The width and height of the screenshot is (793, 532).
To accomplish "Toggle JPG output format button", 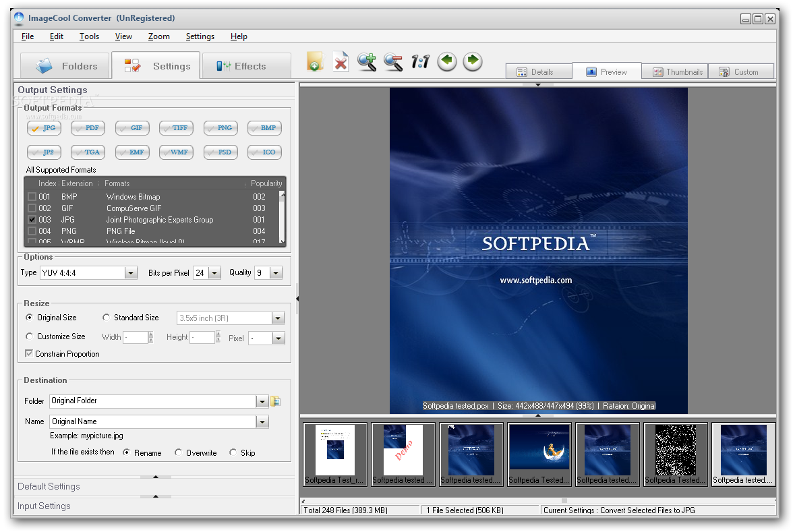I will tap(44, 128).
